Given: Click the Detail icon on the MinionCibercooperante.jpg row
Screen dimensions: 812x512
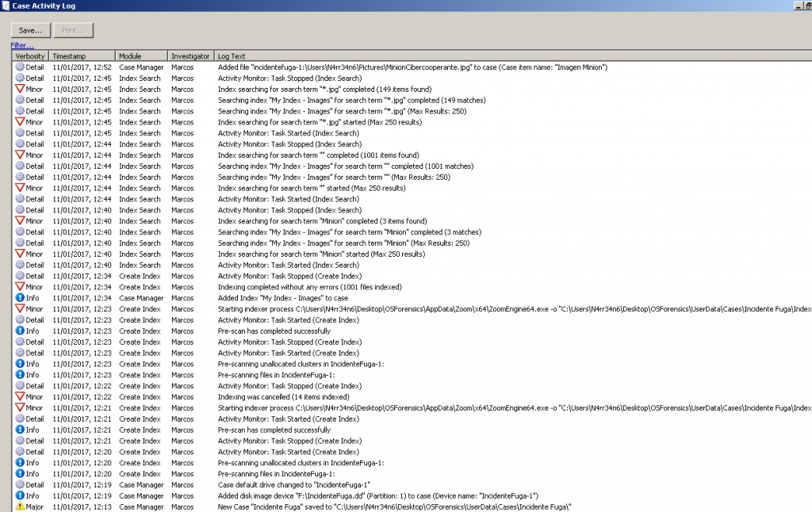Looking at the screenshot, I should coord(20,67).
